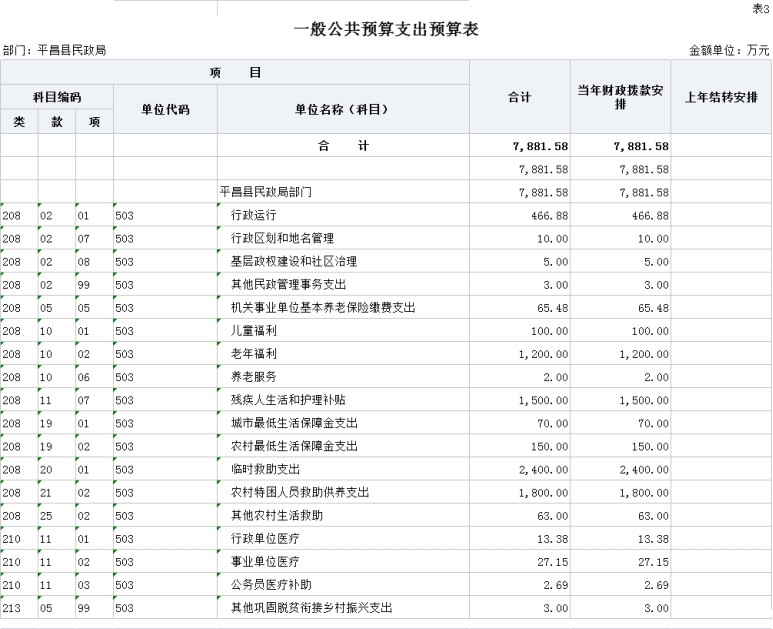Viewport: 773px width, 629px height.
Task: Click the 当年财政拨款安排 column header
Action: click(620, 97)
